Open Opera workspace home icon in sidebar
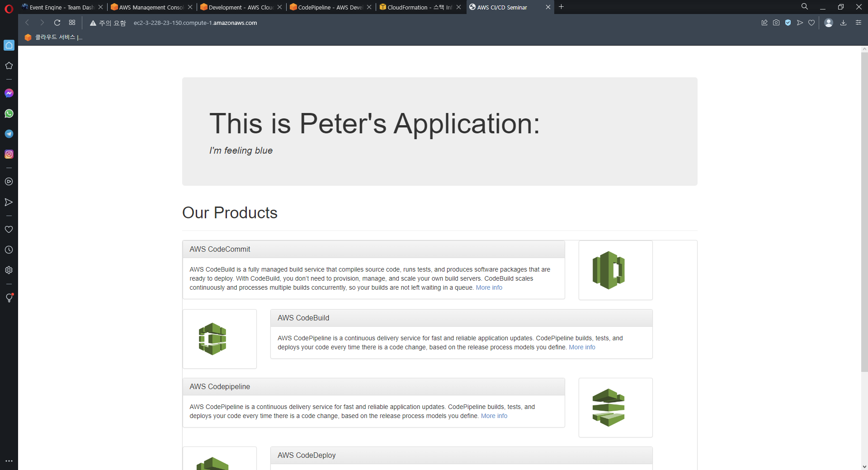The width and height of the screenshot is (868, 470). 9,45
